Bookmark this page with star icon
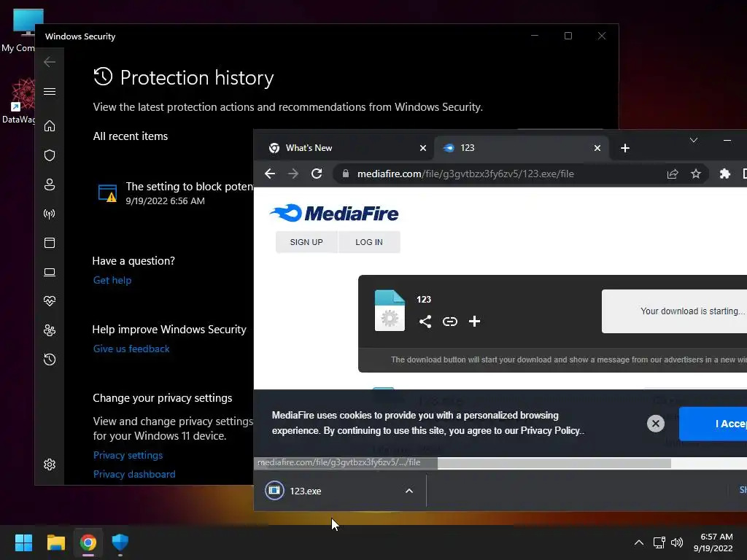747x560 pixels. [696, 174]
